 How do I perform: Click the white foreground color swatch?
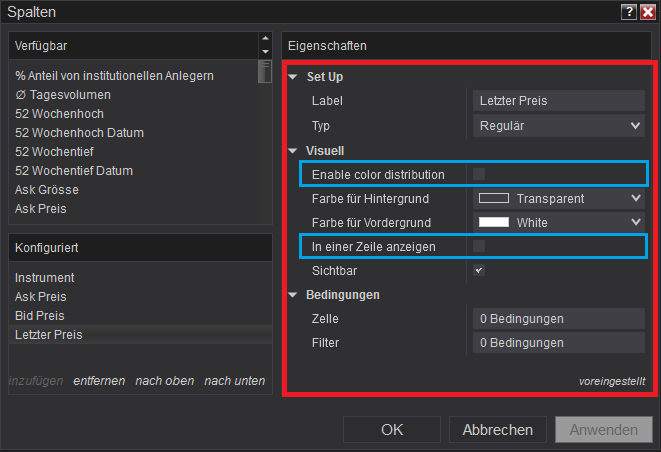click(494, 222)
